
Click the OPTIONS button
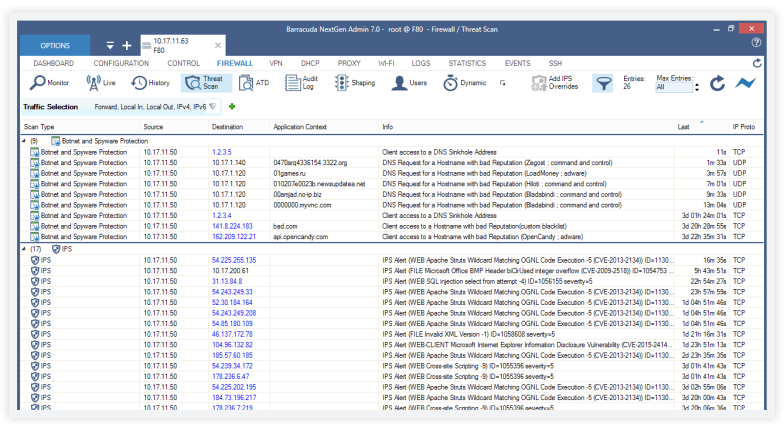pos(55,46)
